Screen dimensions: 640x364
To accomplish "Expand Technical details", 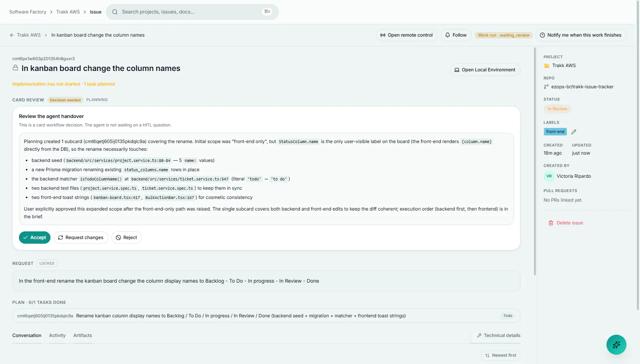I will coord(499,335).
